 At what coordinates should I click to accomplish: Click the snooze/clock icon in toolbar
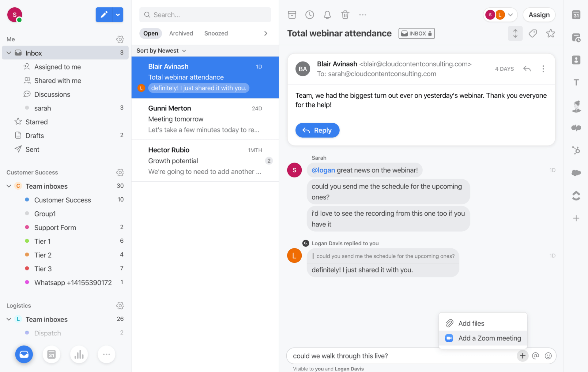tap(309, 15)
